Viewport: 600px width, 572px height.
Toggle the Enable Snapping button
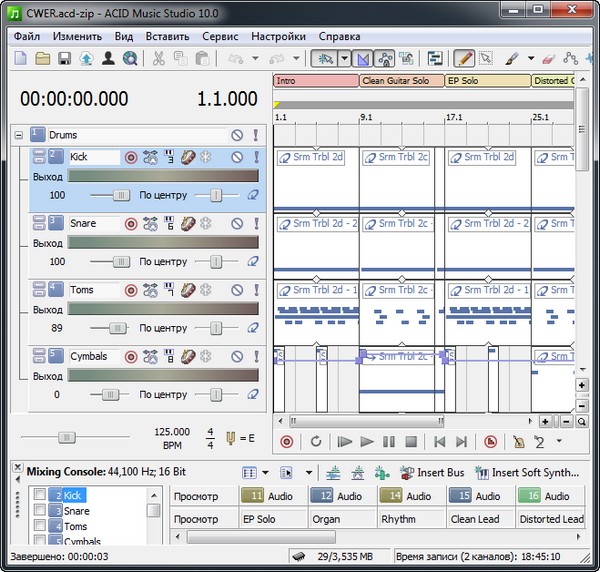click(x=324, y=59)
